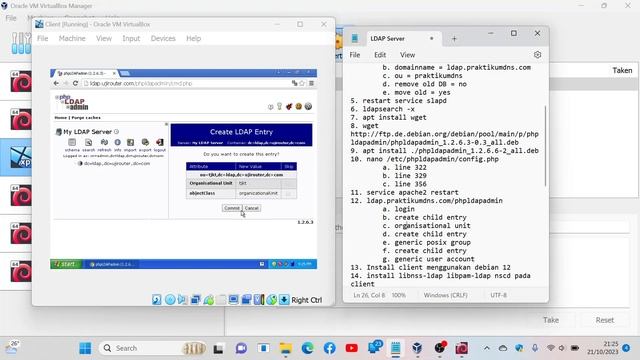Click the refresh icon under My LDAP Server
Image resolution: width=640 pixels, height=360 pixels.
(104, 142)
